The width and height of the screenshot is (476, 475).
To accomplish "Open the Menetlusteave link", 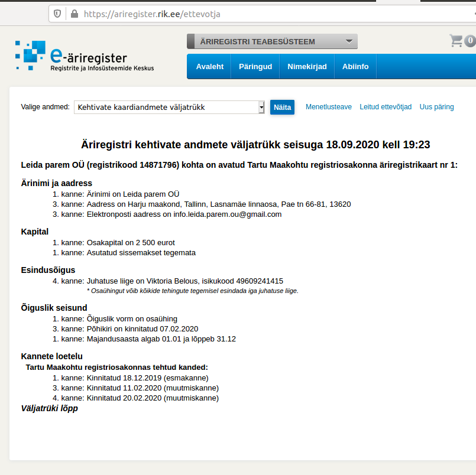I will [328, 107].
